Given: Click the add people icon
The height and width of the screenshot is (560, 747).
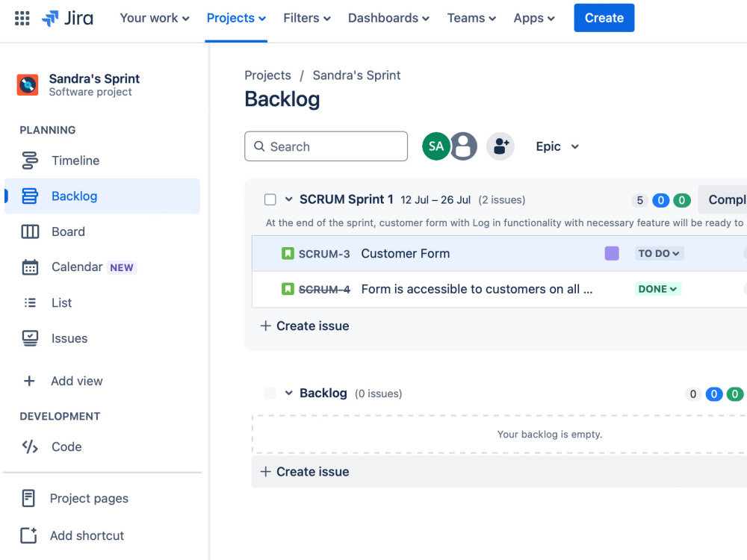Looking at the screenshot, I should click(500, 146).
